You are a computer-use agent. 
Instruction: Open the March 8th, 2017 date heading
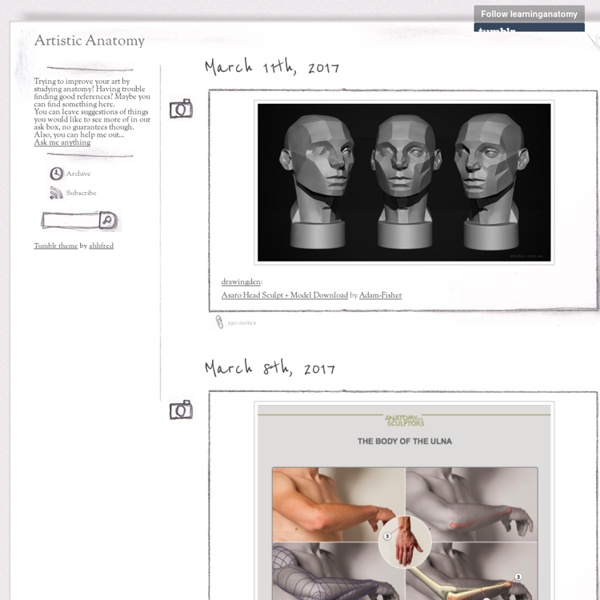coord(270,368)
